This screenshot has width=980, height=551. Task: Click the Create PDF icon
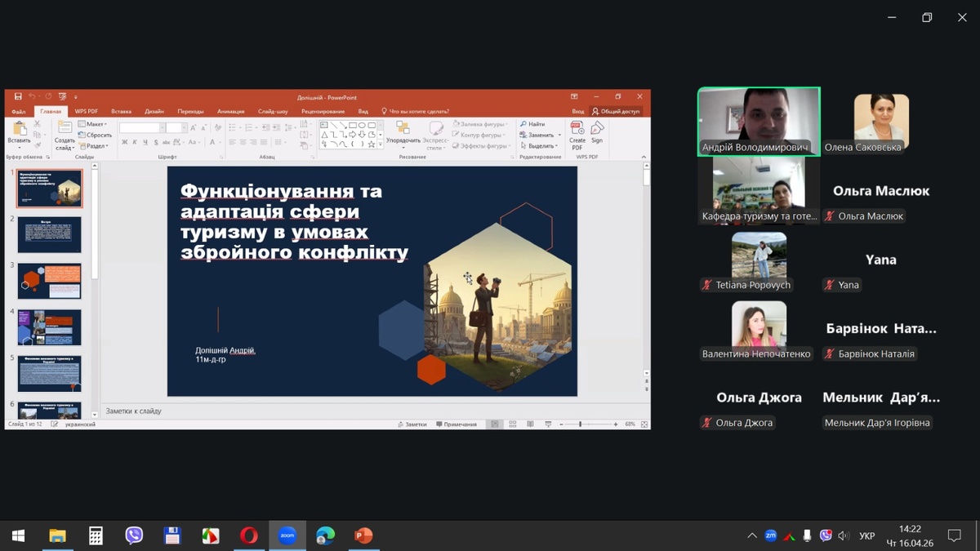click(577, 129)
